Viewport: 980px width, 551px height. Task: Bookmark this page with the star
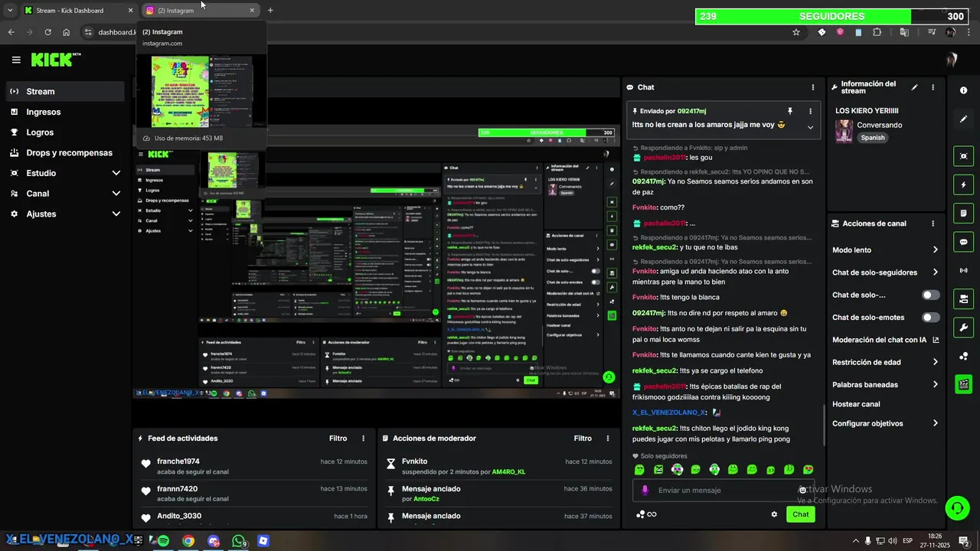(796, 32)
